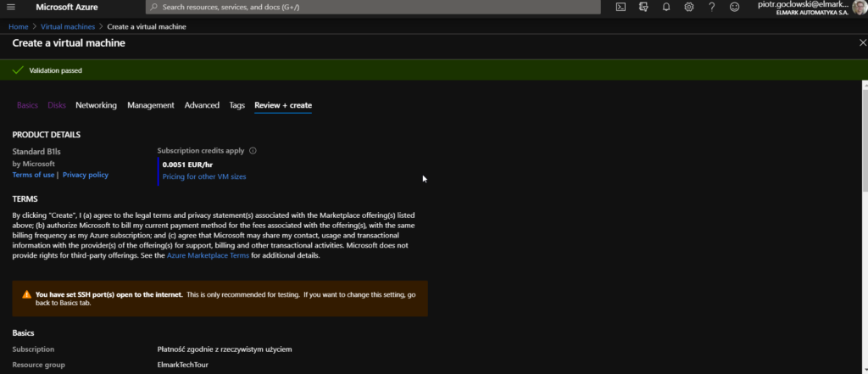Click the orange SSH warning triangle icon
868x374 pixels.
pos(26,295)
